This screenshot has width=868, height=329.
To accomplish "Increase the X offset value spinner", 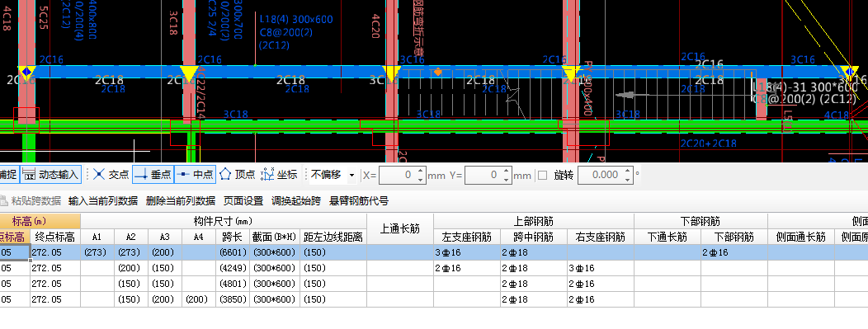I will click(421, 172).
